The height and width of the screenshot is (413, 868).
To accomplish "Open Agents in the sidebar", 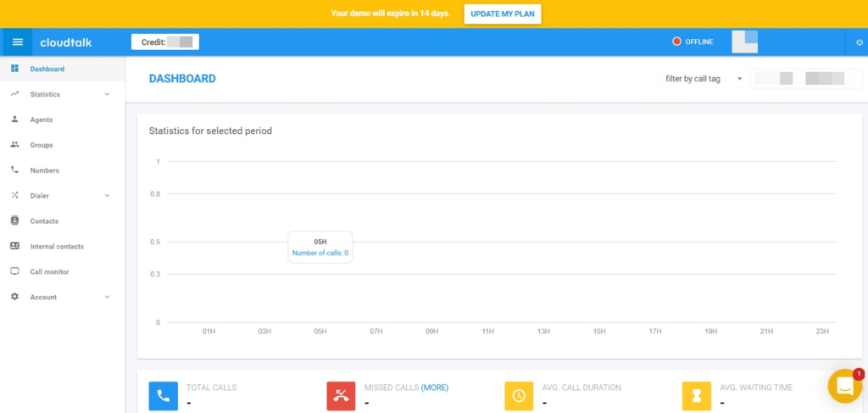I will coord(42,120).
